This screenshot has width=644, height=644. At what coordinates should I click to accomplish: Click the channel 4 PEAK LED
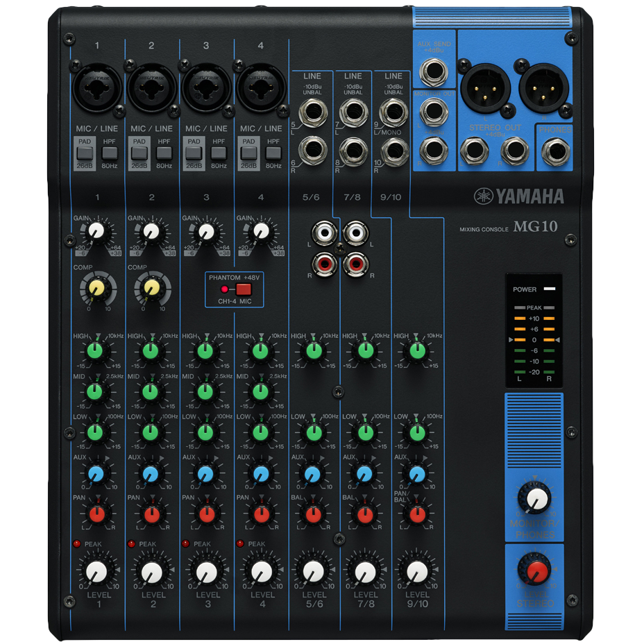pos(240,544)
